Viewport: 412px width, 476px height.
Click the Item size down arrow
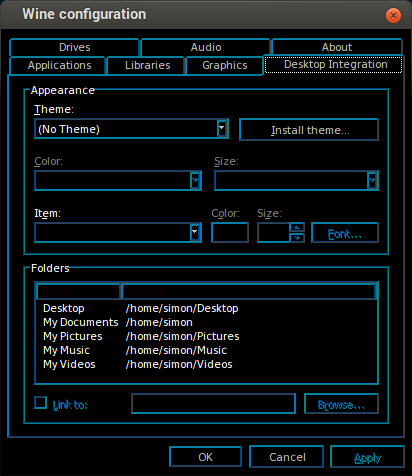point(297,237)
